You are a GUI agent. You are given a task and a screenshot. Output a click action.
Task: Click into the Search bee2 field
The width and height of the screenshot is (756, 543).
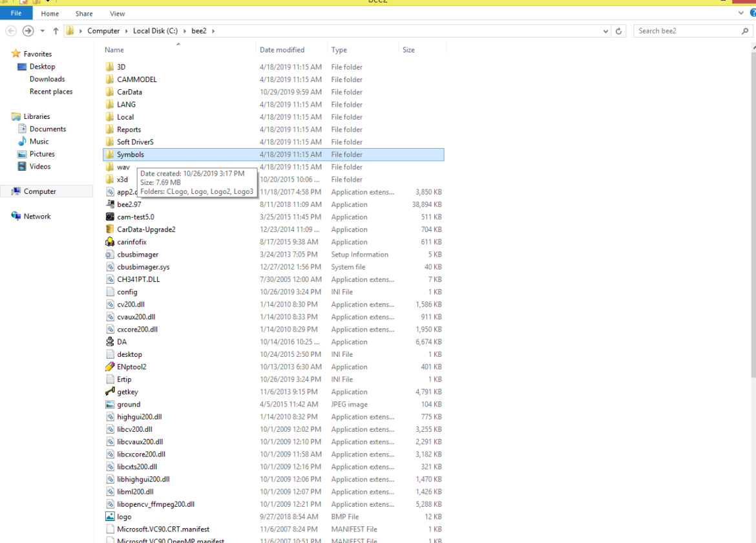point(685,31)
